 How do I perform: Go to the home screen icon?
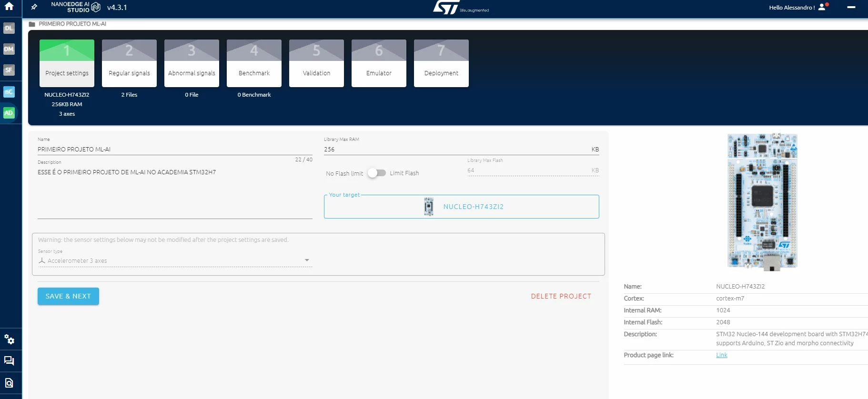[9, 7]
